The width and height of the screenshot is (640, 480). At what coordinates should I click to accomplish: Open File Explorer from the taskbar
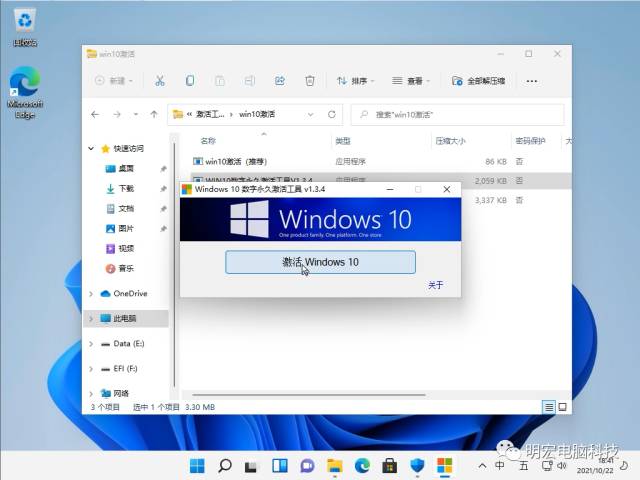point(335,465)
